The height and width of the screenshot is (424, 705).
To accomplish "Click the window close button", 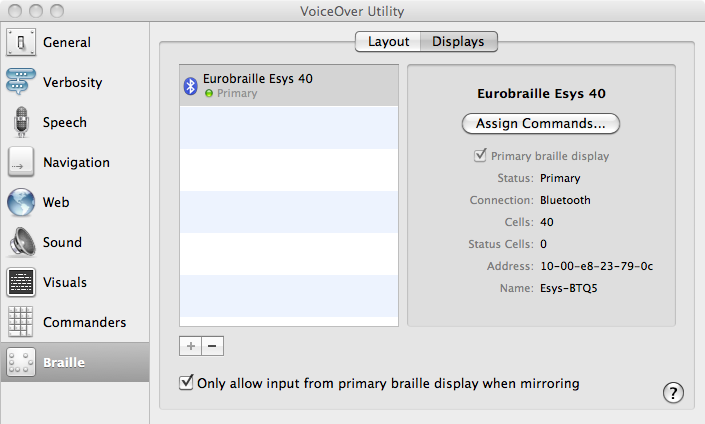I will click(13, 11).
